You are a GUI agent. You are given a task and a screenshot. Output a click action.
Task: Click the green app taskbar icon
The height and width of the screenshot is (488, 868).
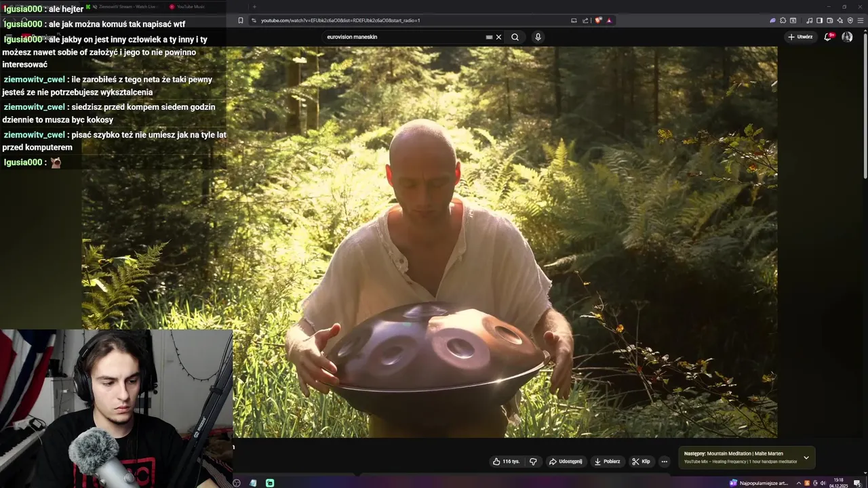click(x=270, y=483)
